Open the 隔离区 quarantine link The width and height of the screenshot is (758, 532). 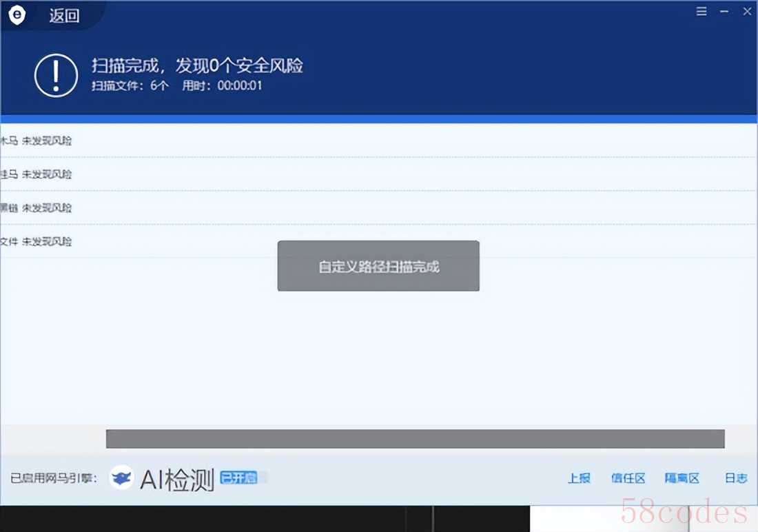(x=682, y=478)
